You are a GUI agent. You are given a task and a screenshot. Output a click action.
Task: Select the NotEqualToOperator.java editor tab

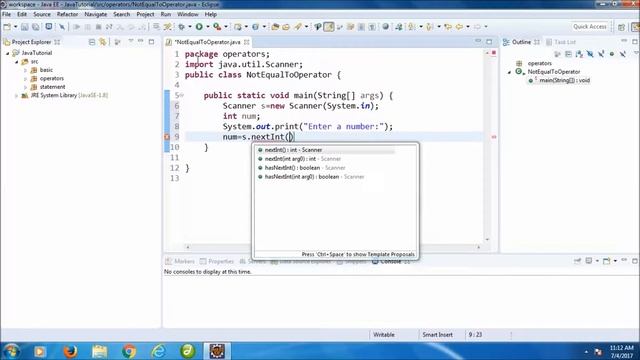click(207, 42)
